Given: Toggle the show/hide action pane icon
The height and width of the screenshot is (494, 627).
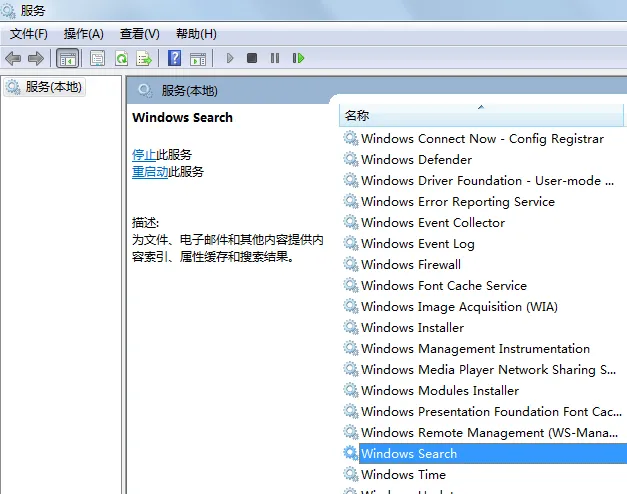Looking at the screenshot, I should point(198,59).
